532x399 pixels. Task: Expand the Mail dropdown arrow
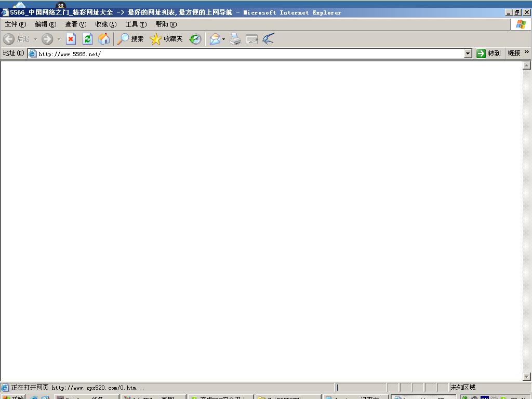[223, 39]
